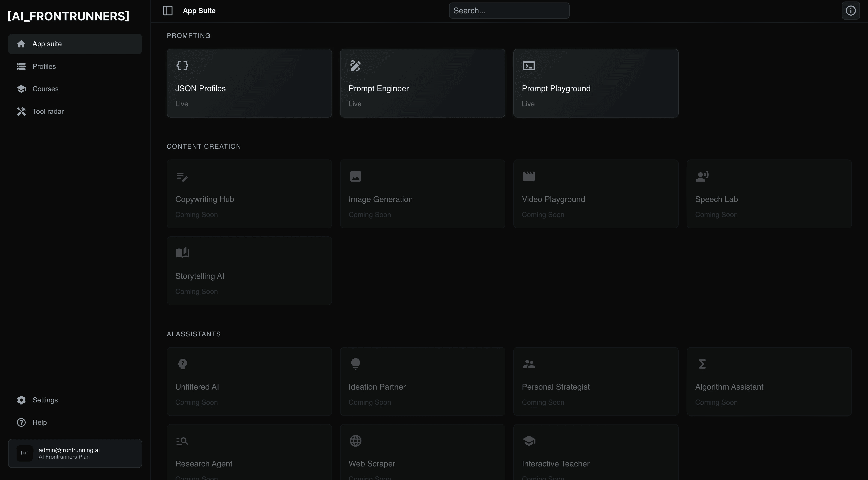Click the App Suite header title
Image resolution: width=868 pixels, height=480 pixels.
[x=199, y=11]
